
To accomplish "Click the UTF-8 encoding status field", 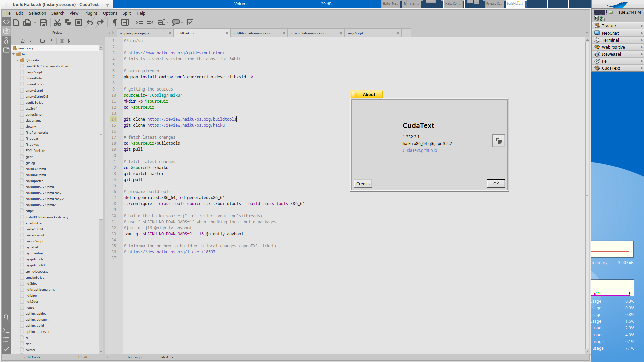I will pos(83,357).
